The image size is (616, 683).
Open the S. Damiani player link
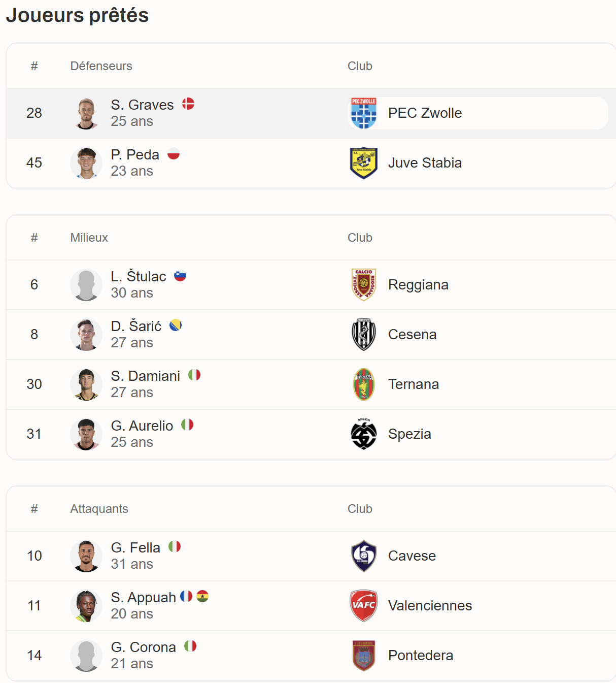146,376
